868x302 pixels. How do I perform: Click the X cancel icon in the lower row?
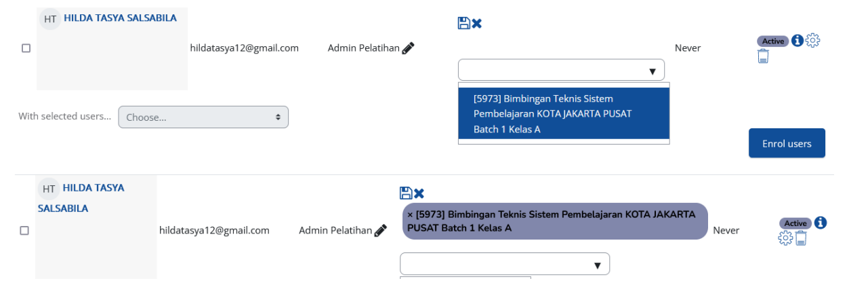point(419,193)
